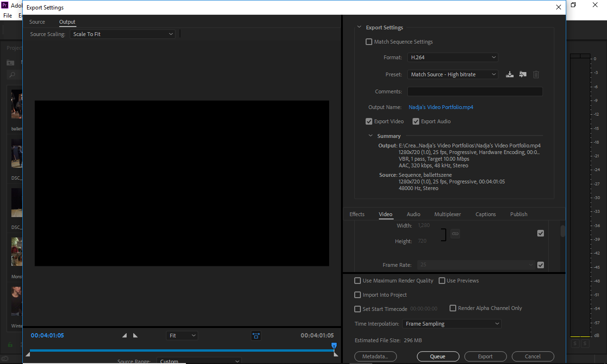Collapse the Summary section

pos(371,136)
